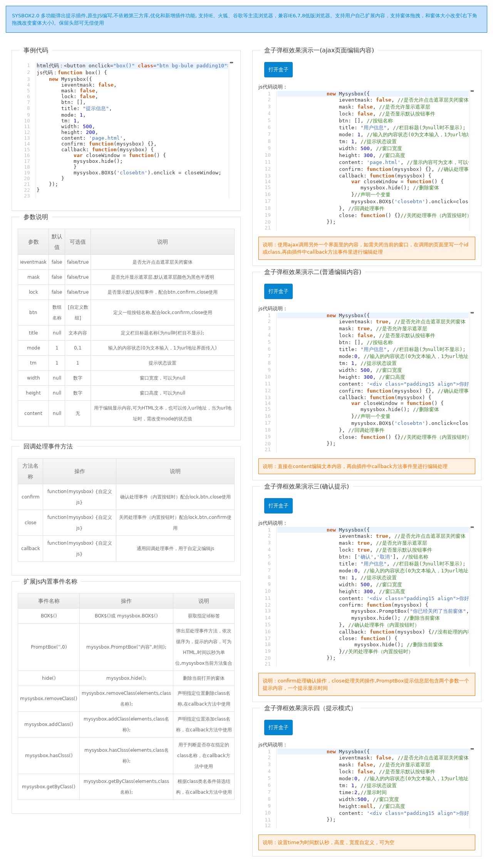The height and width of the screenshot is (868, 493).
Task: Click 打开盒子 button in demo four (提示模式)
Action: coord(278,728)
